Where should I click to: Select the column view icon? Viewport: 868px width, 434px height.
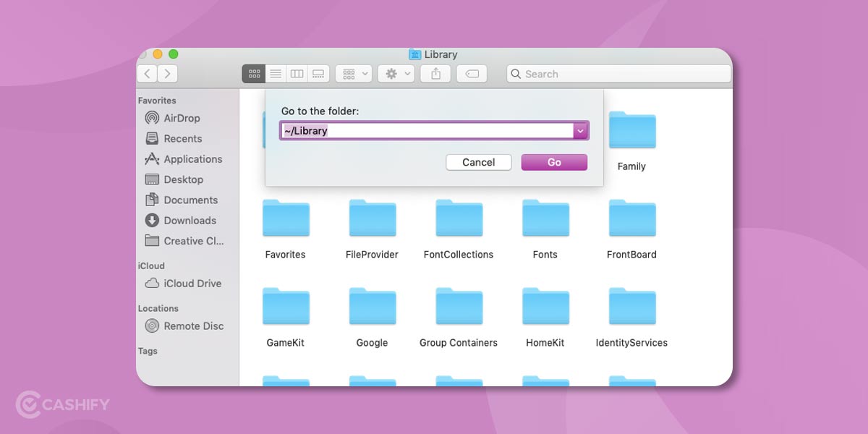click(297, 73)
